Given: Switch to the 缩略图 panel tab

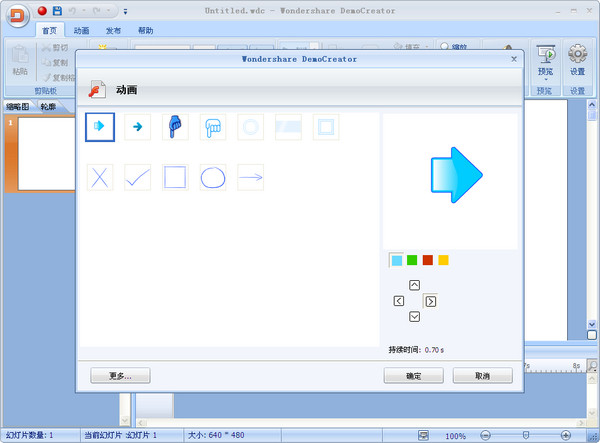Looking at the screenshot, I should (18, 107).
